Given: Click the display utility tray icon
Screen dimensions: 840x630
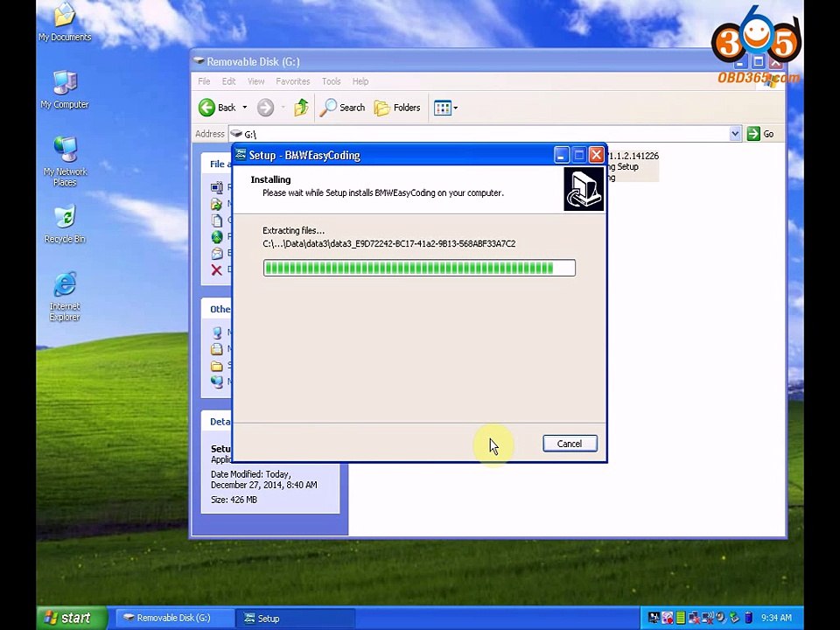Looking at the screenshot, I should pyautogui.click(x=654, y=618).
